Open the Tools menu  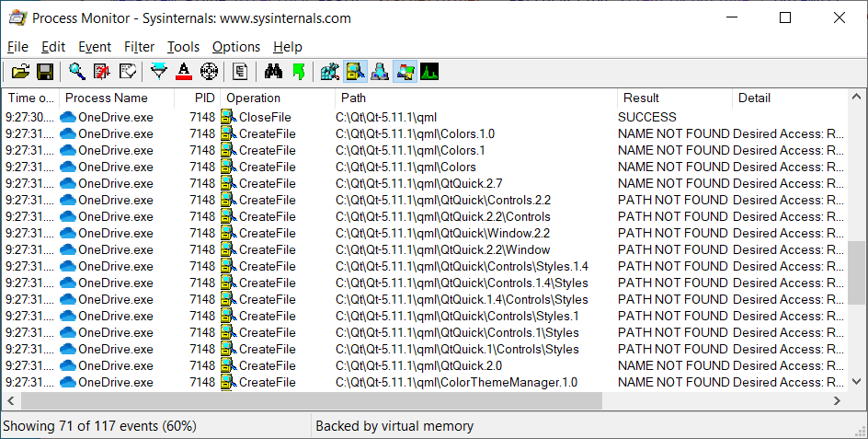click(183, 47)
